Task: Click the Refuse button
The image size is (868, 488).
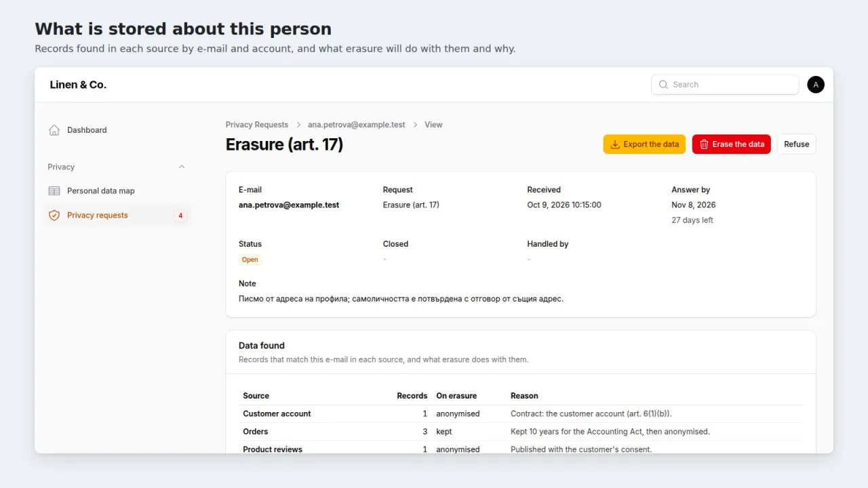Action: click(796, 144)
